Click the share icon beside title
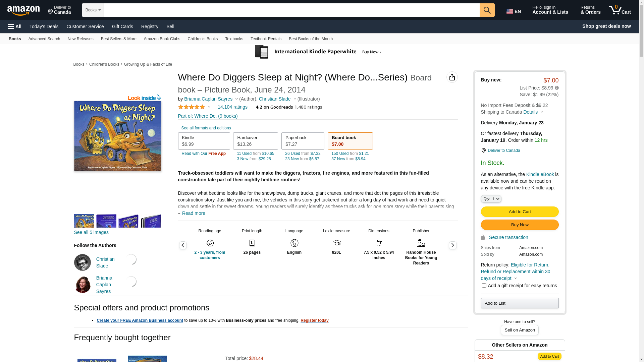Image resolution: width=644 pixels, height=362 pixels. point(452,77)
